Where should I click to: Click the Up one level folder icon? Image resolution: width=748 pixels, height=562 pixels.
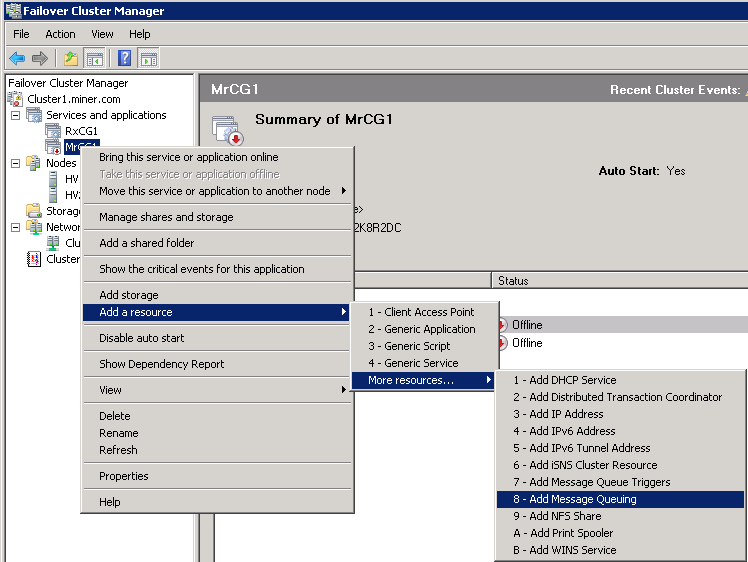click(71, 58)
